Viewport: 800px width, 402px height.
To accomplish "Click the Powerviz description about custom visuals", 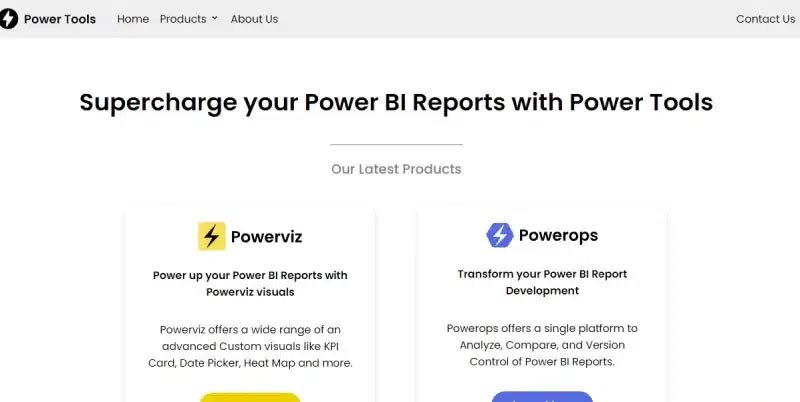I will 250,346.
